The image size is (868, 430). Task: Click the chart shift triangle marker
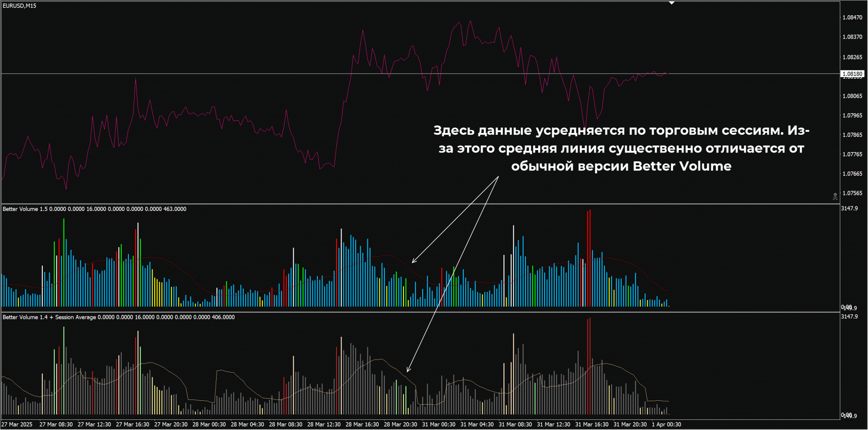[x=671, y=3]
